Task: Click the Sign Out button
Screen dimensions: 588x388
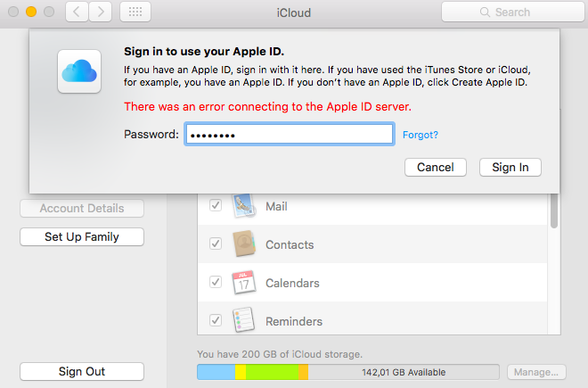Action: pyautogui.click(x=82, y=371)
